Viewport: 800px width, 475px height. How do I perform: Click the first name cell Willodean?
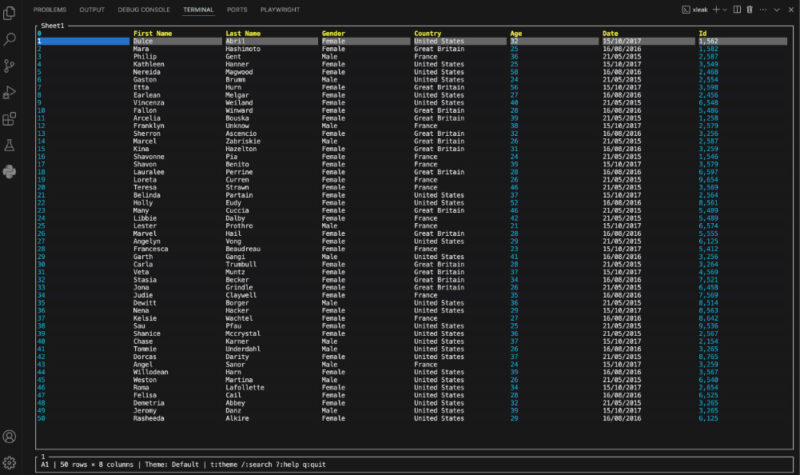click(x=151, y=372)
